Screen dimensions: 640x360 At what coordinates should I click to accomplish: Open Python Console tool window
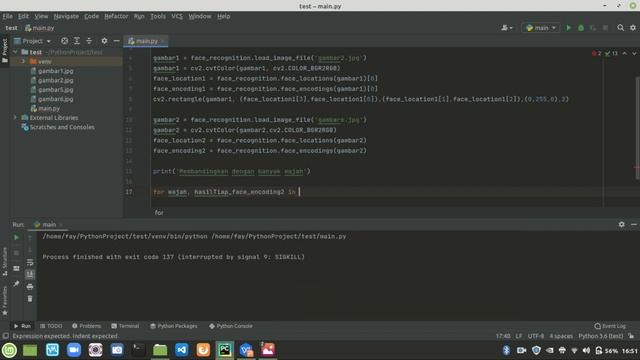coord(231,326)
